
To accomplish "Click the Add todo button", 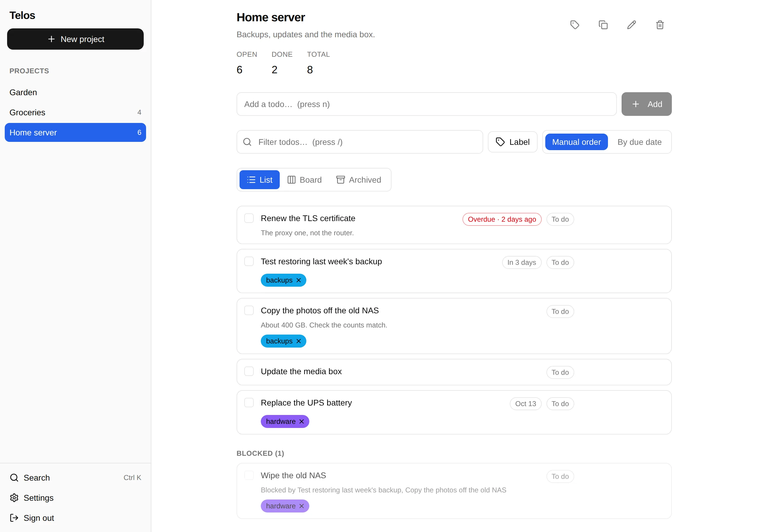I will pyautogui.click(x=646, y=104).
